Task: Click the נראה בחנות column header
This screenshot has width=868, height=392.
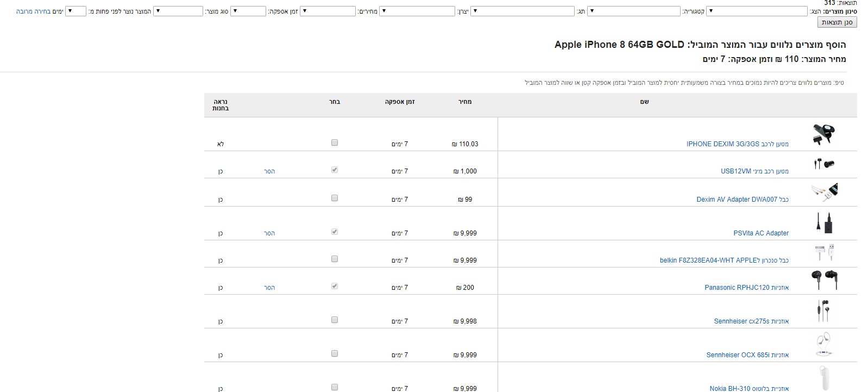Action: (221, 105)
